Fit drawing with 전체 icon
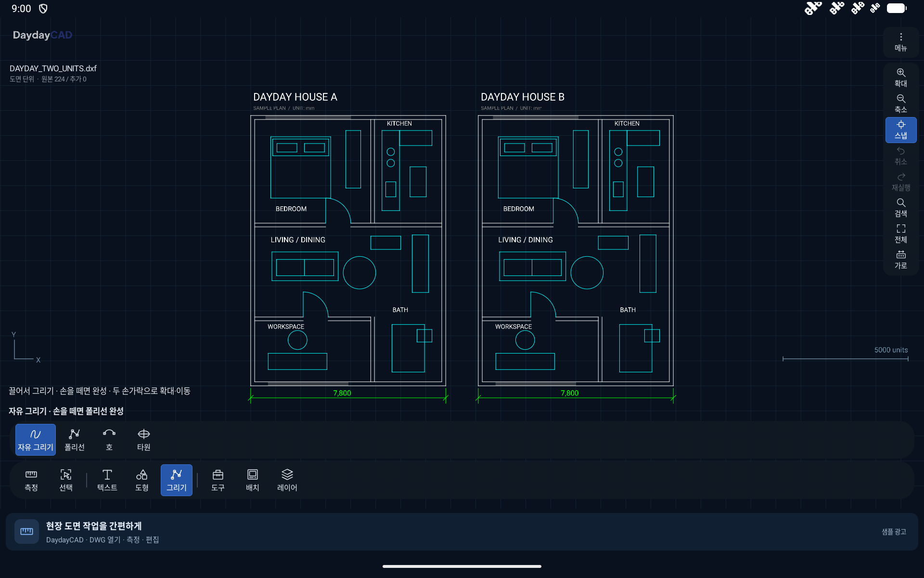Viewport: 924px width, 578px height. (901, 234)
